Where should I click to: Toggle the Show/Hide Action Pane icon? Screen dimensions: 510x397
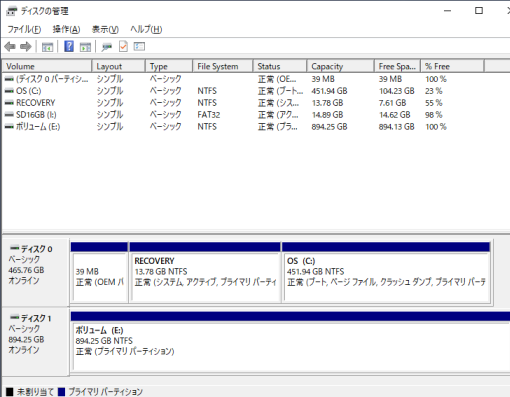85,47
